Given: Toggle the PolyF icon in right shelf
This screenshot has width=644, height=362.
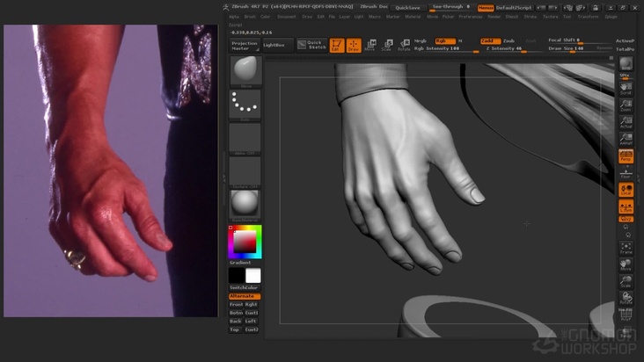Looking at the screenshot, I should 626,315.
